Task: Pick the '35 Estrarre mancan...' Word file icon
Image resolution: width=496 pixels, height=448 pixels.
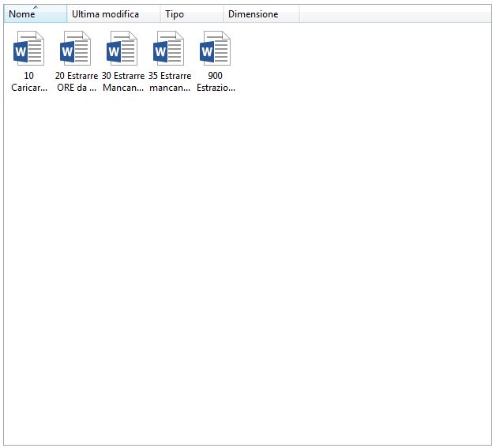Action: tap(169, 49)
